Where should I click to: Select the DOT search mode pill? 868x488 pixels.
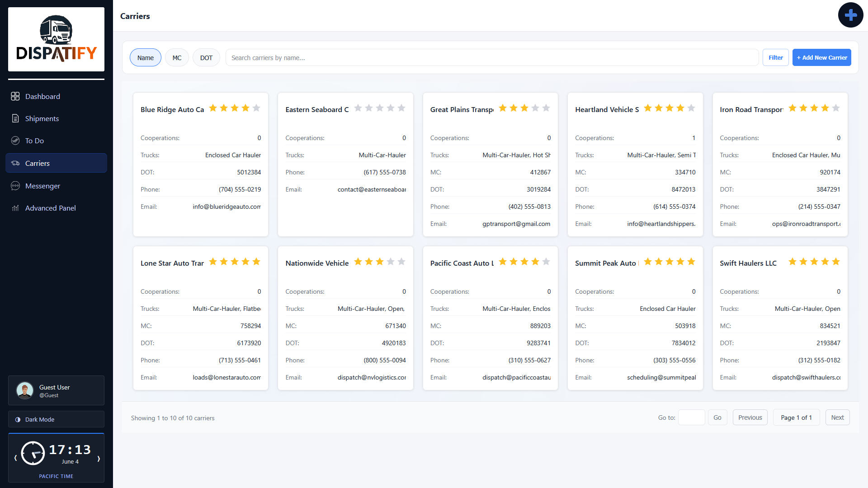[206, 58]
